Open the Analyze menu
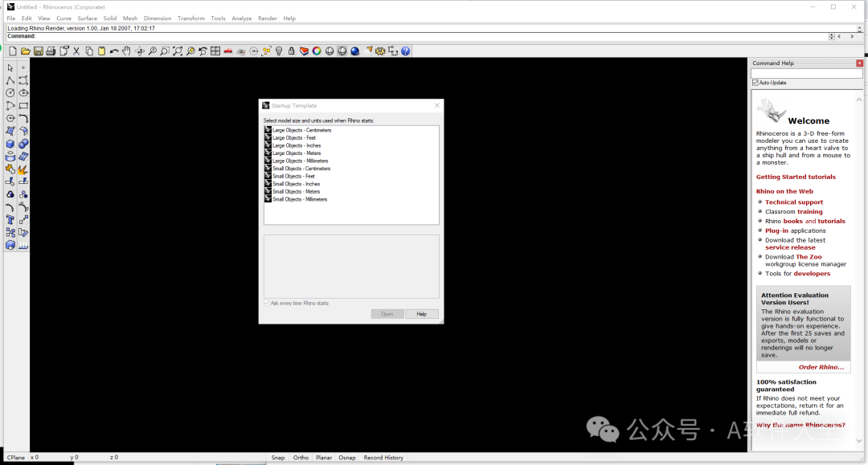 click(241, 18)
